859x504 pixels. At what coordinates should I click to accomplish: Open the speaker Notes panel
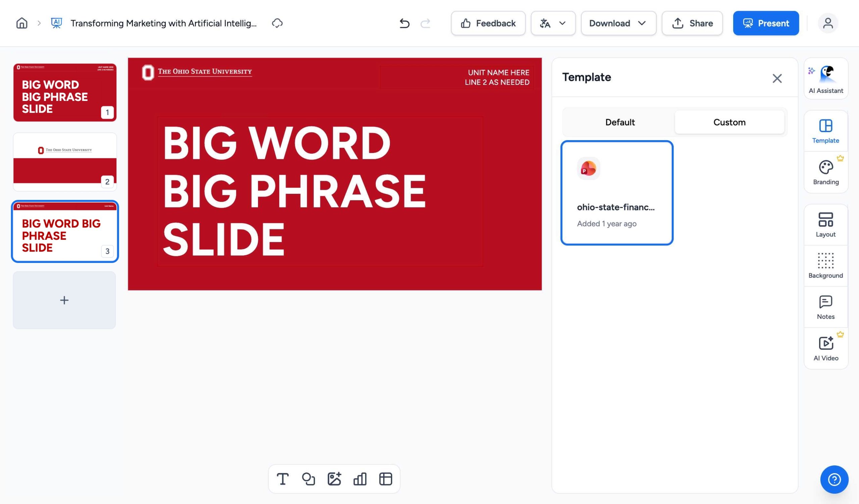click(x=825, y=306)
